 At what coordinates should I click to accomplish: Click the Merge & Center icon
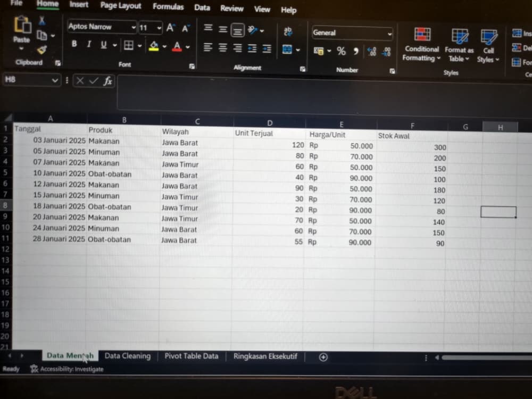coord(287,49)
